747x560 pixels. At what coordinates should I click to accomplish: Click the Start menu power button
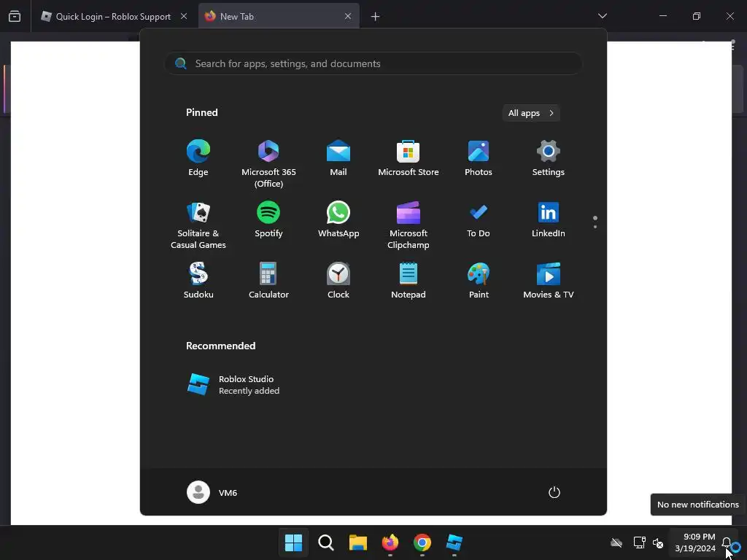coord(554,492)
